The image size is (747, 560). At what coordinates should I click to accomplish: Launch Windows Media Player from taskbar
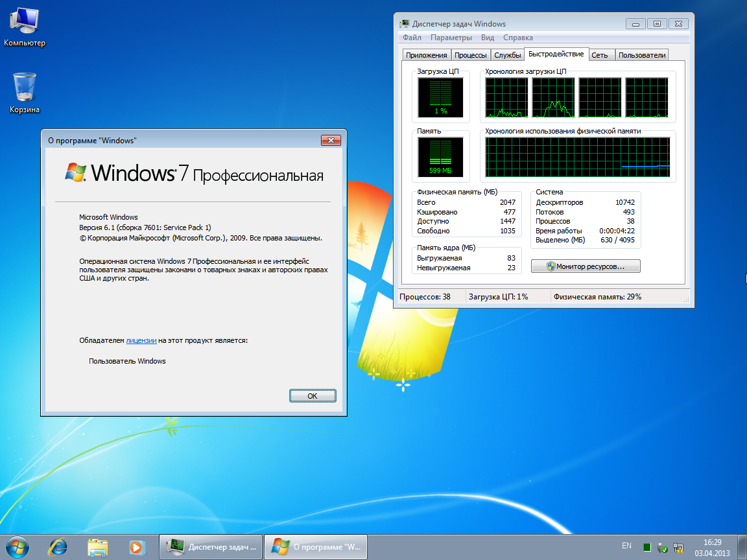click(136, 546)
